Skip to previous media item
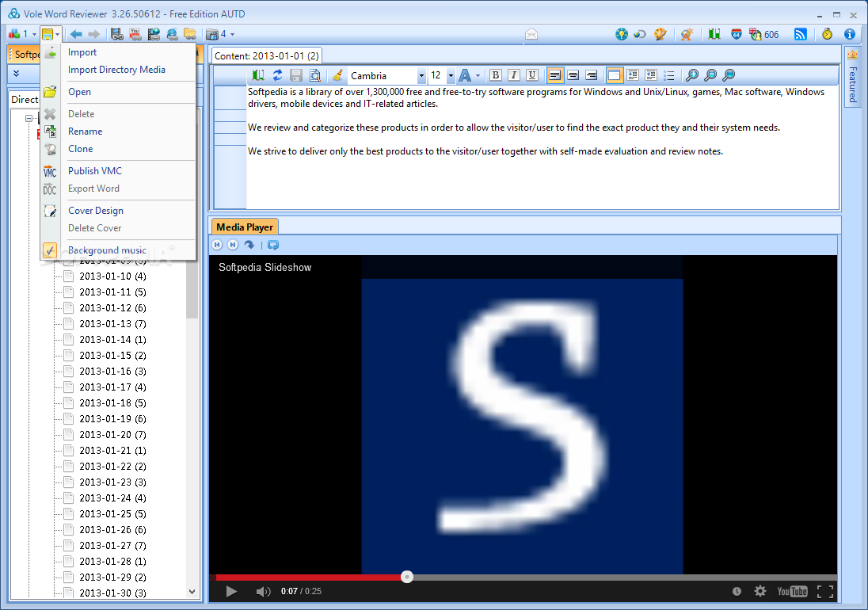 [217, 245]
